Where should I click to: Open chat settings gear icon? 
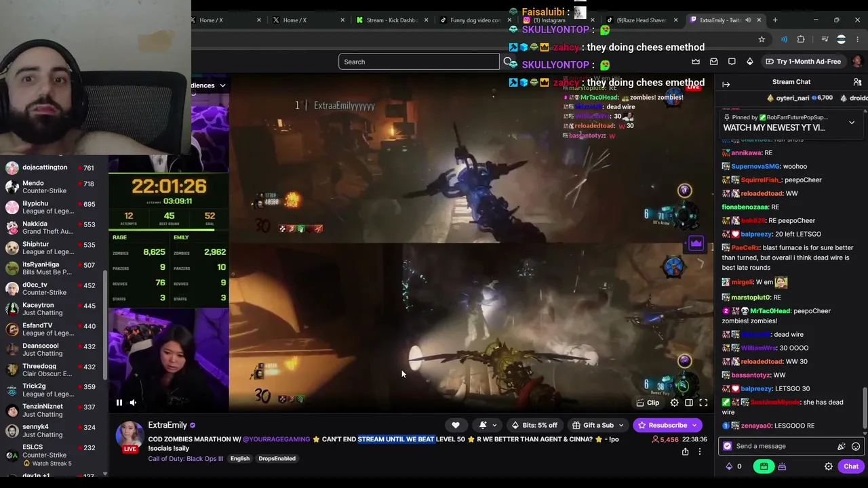pos(829,466)
